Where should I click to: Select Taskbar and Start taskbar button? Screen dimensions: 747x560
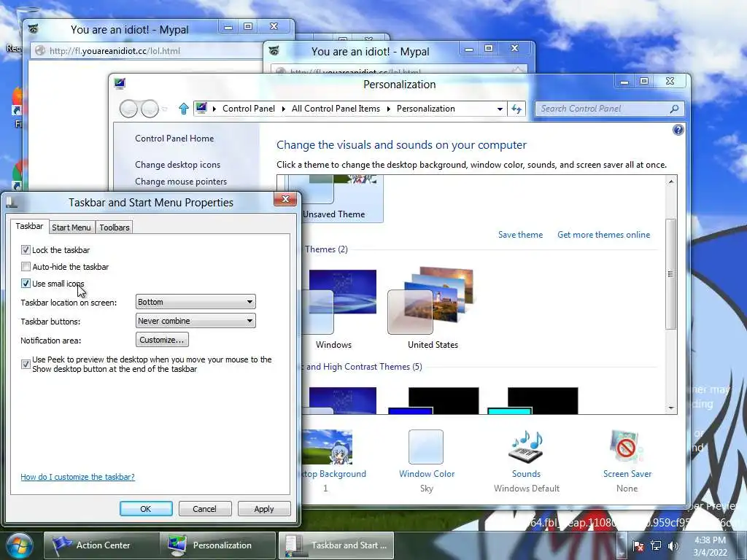pyautogui.click(x=336, y=545)
